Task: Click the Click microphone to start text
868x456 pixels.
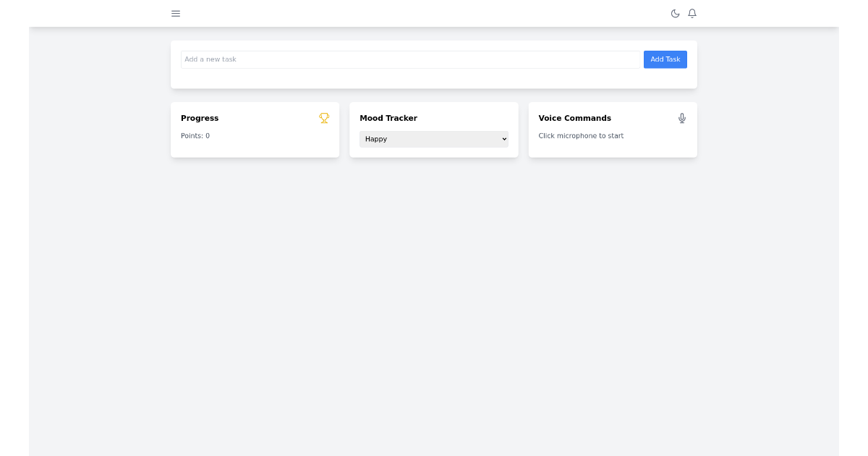Action: coord(581,135)
